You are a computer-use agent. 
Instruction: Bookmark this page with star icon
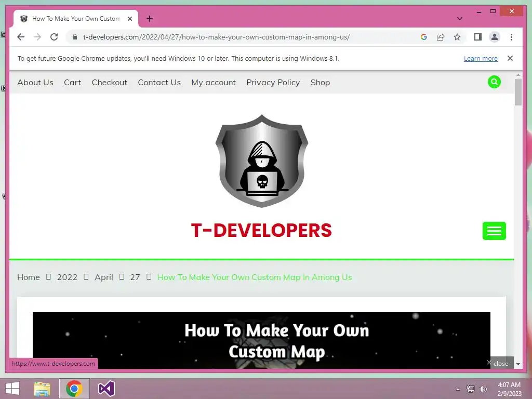click(457, 37)
